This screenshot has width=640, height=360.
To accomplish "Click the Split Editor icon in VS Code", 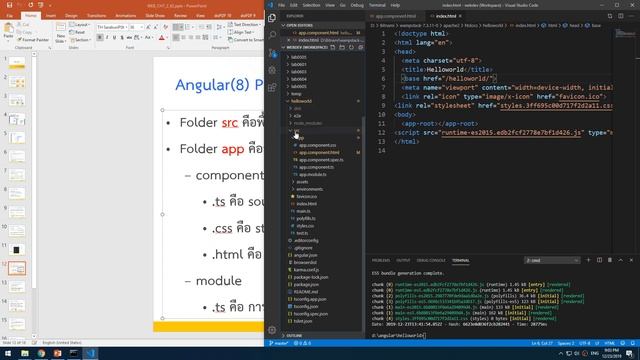I will coord(620,16).
